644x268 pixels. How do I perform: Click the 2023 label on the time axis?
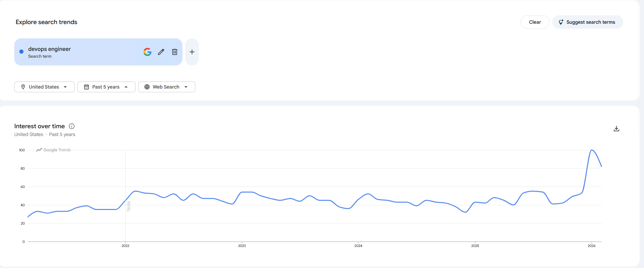coord(242,246)
